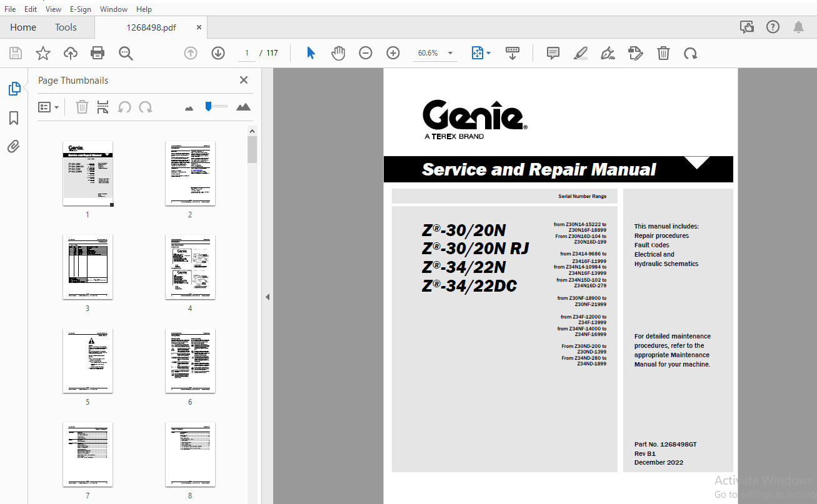Viewport: 817px width, 504px height.
Task: Open the Page Thumbnails sidebar icon
Action: tap(14, 89)
